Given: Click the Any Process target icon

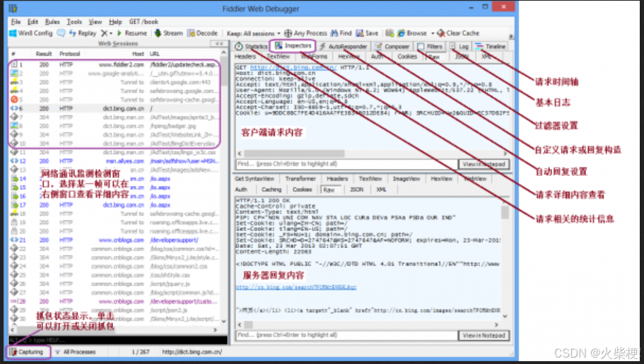Looking at the screenshot, I should (x=288, y=33).
